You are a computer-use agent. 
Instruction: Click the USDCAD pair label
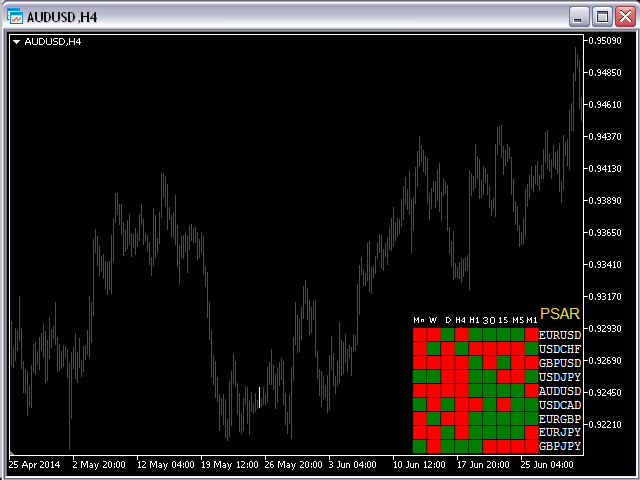(x=560, y=405)
